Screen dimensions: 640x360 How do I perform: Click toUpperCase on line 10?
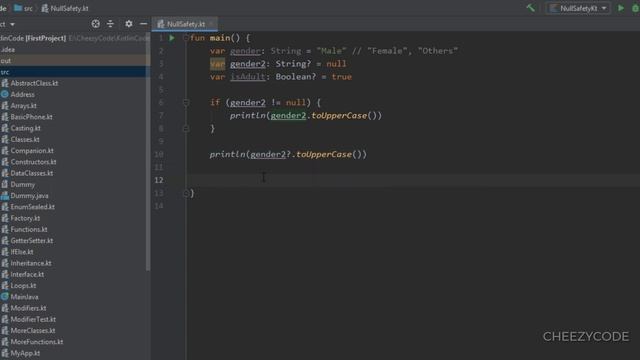324,154
